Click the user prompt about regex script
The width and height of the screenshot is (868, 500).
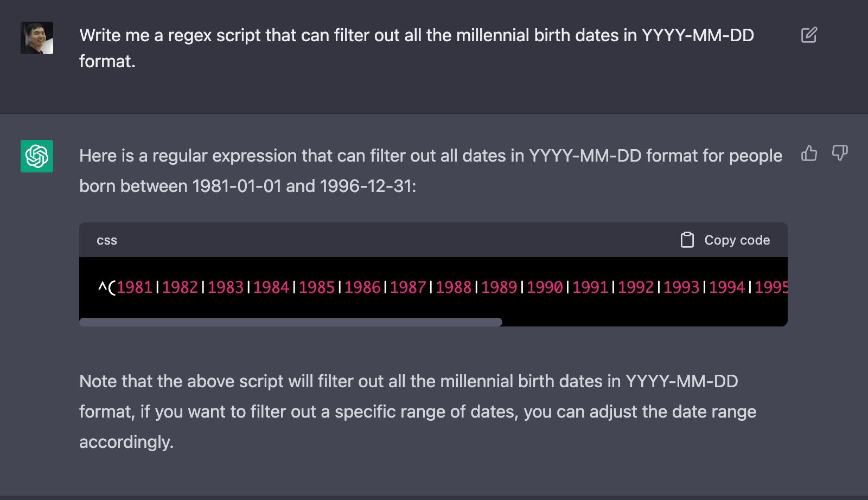(417, 48)
